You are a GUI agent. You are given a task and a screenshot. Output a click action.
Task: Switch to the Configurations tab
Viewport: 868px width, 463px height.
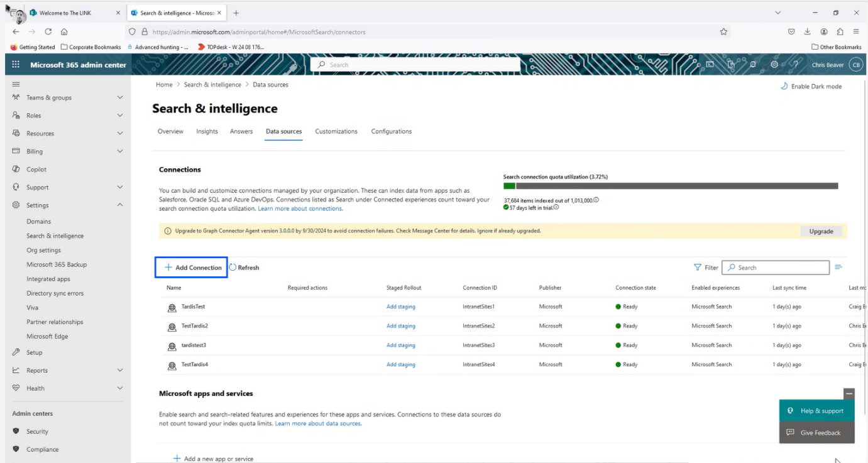pos(392,131)
